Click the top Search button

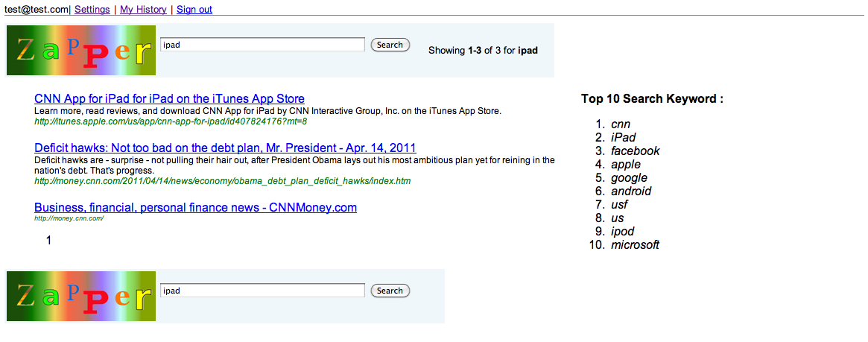390,45
